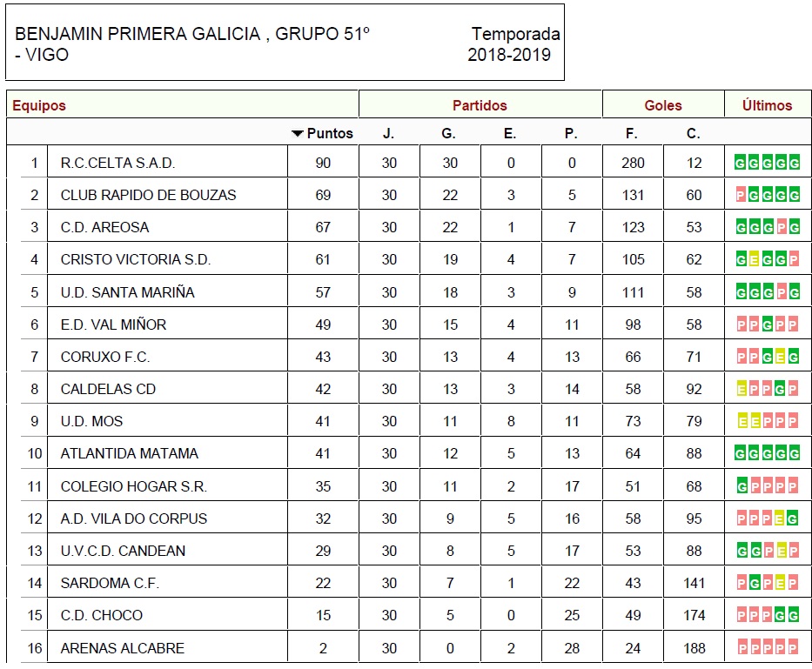812x669 pixels.
Task: Click the Equipos column header
Action: pos(39,105)
